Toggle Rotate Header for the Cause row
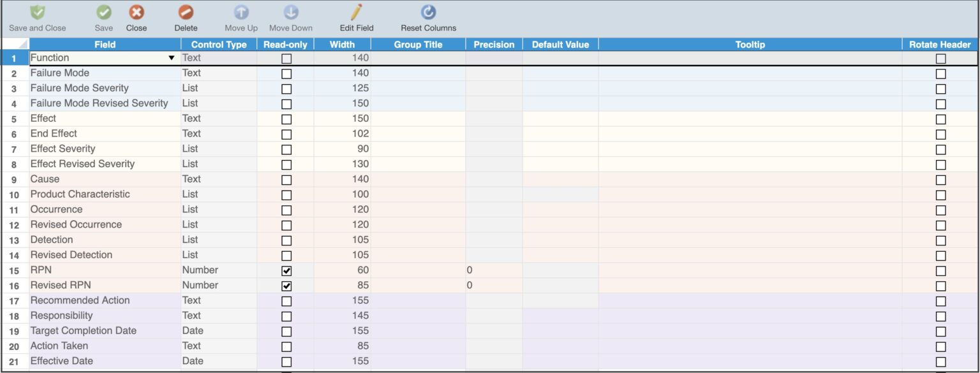Viewport: 980px width, 373px height. (941, 179)
